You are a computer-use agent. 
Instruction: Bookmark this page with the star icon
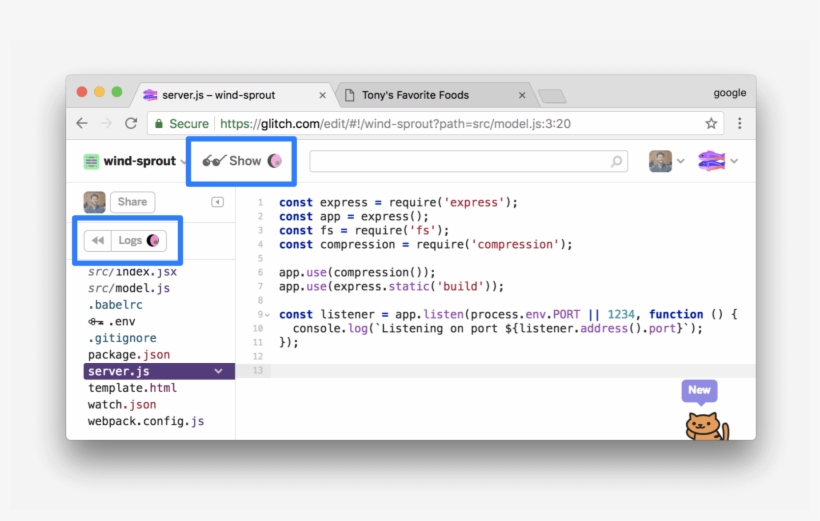tap(711, 124)
